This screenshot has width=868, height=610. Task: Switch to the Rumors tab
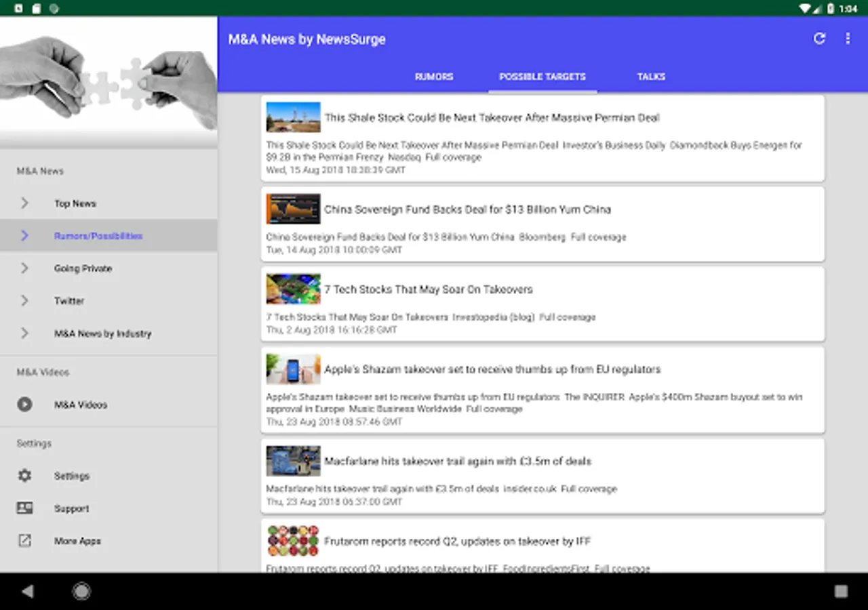(434, 77)
